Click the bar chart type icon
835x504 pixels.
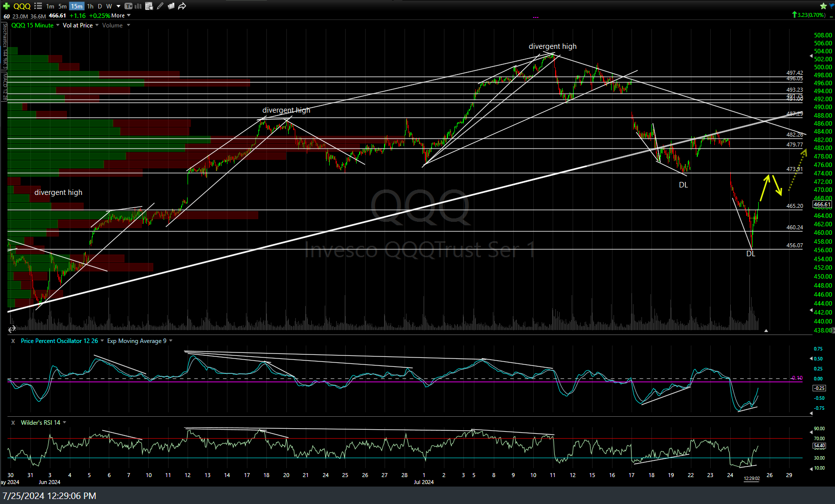pos(138,6)
